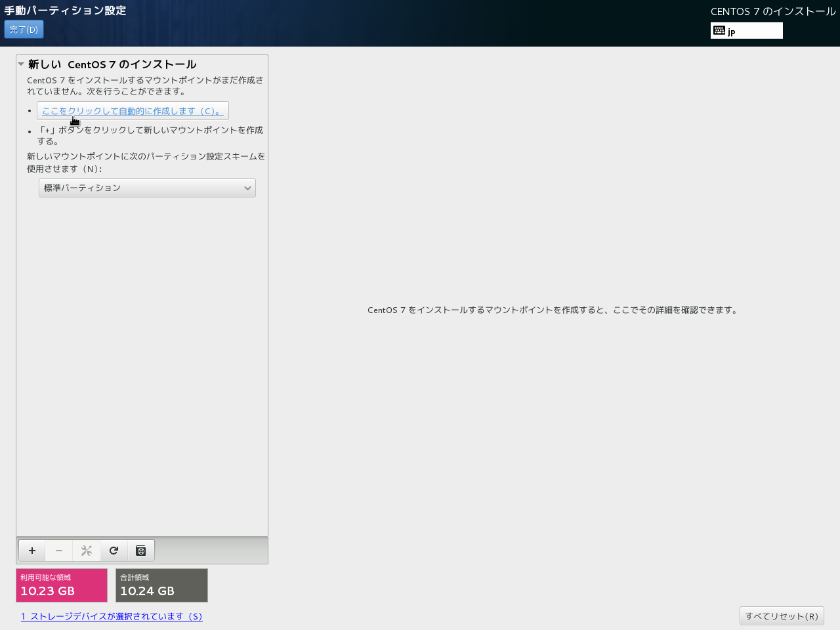Click the gray 合計領域 10.24 GB box
This screenshot has width=840, height=630.
161,585
